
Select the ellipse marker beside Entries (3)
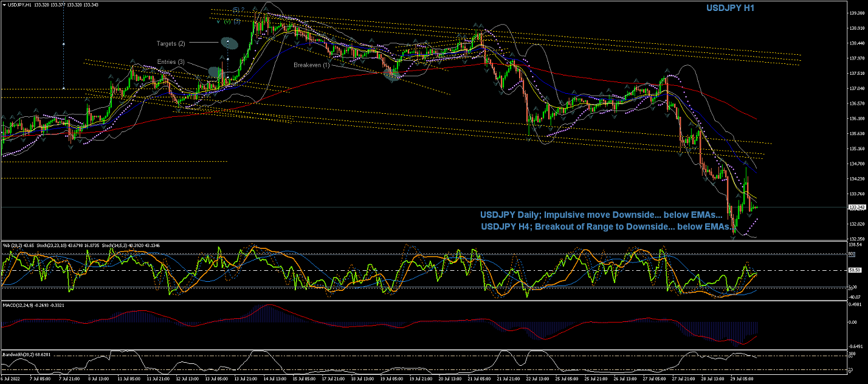tap(216, 72)
